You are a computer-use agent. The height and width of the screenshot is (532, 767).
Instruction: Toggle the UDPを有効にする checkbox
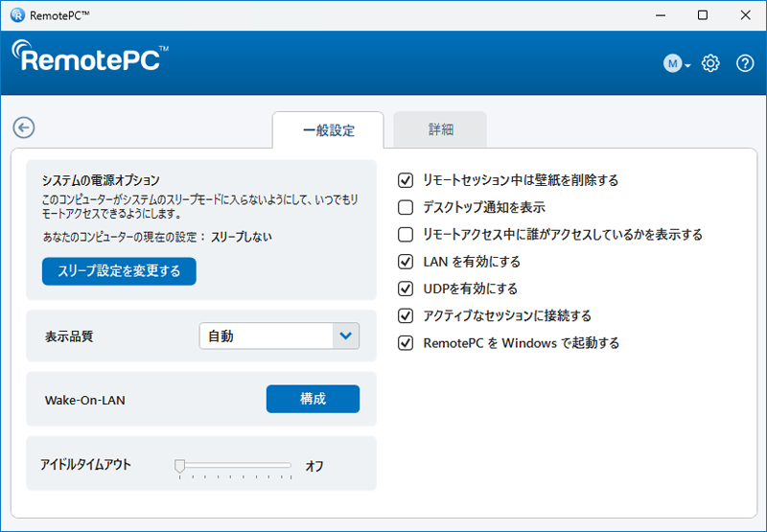point(406,289)
